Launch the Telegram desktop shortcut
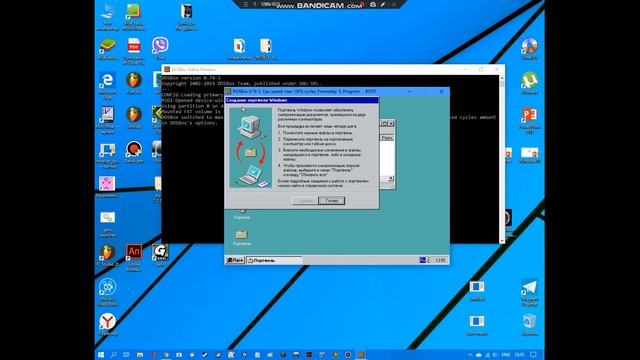Image resolution: width=640 pixels, height=360 pixels. 529,291
